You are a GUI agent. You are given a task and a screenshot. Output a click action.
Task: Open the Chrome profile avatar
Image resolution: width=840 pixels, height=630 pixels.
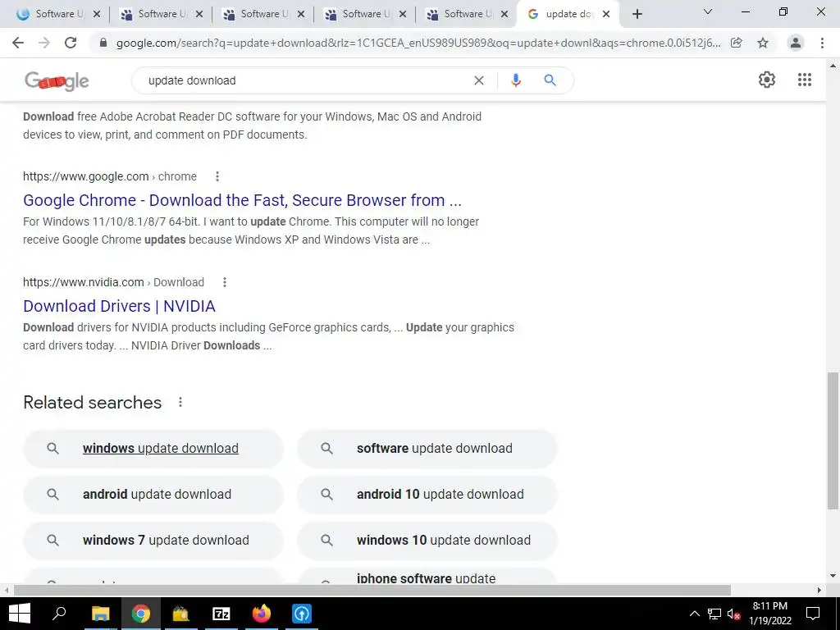coord(796,43)
